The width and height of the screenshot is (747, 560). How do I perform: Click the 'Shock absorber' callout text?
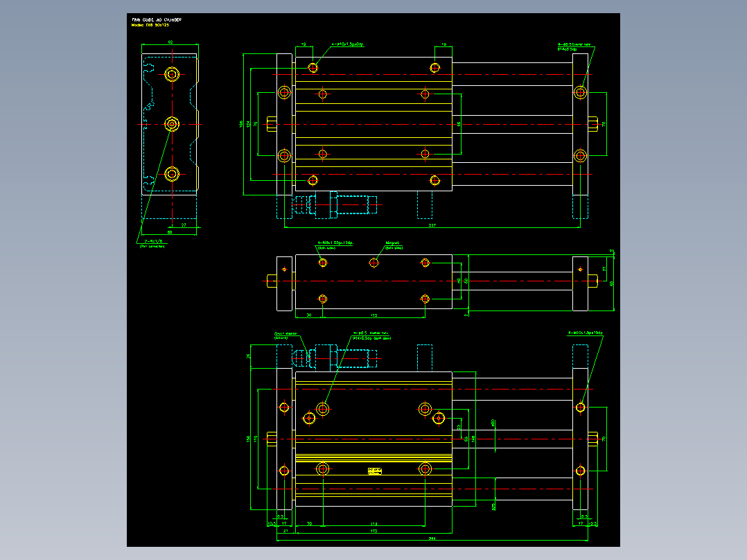pyautogui.click(x=285, y=333)
